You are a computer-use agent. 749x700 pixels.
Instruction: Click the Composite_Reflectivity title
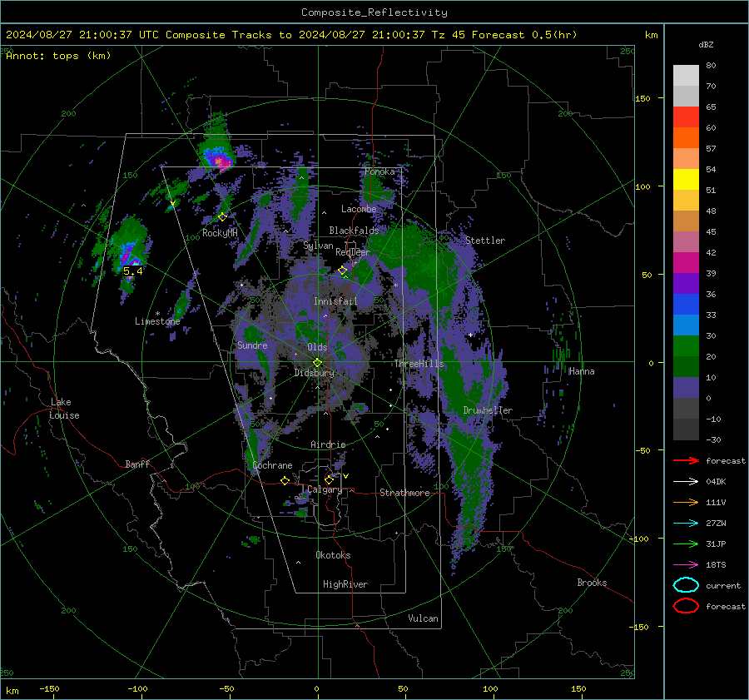(374, 12)
